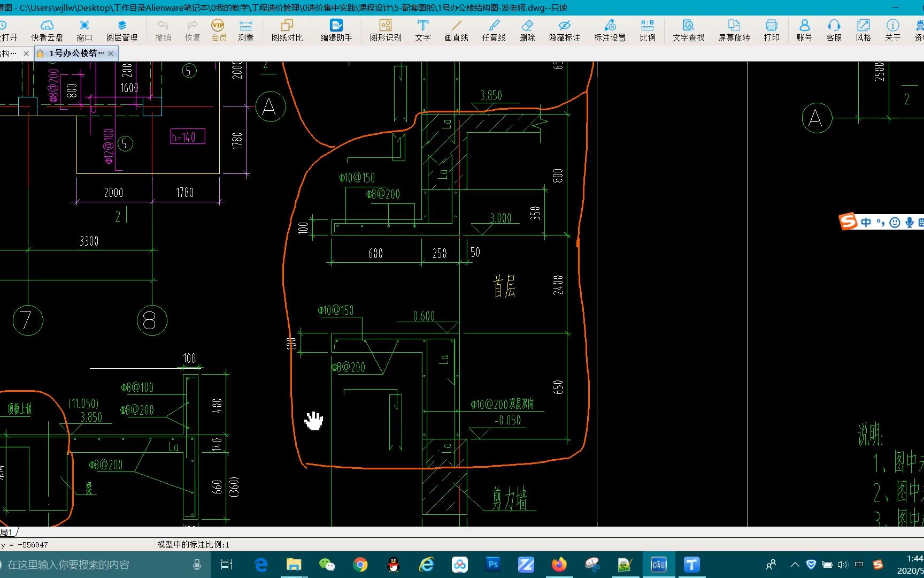Select the 画直线 draw line tool
Screen dimensions: 924x578
(x=457, y=31)
